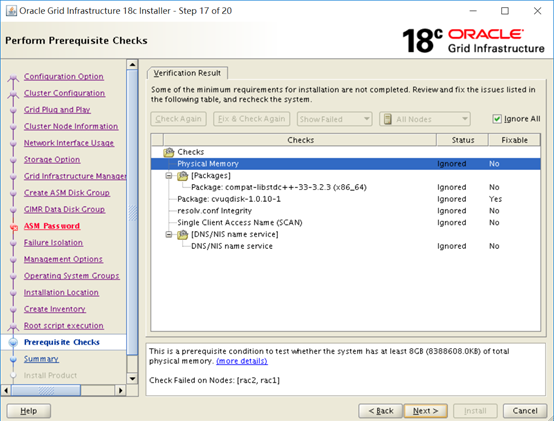Open the more details link
This screenshot has height=421, width=554.
pyautogui.click(x=242, y=361)
